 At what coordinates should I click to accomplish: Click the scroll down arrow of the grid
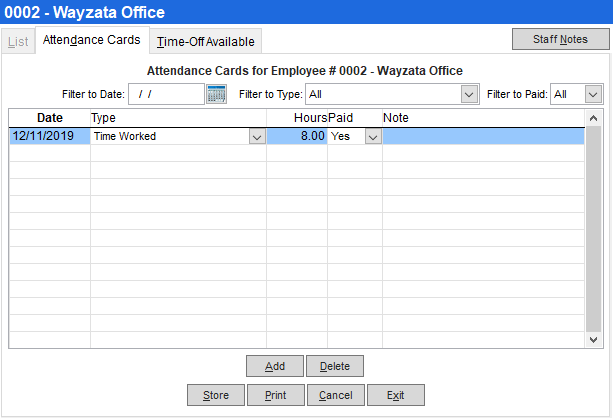point(594,340)
